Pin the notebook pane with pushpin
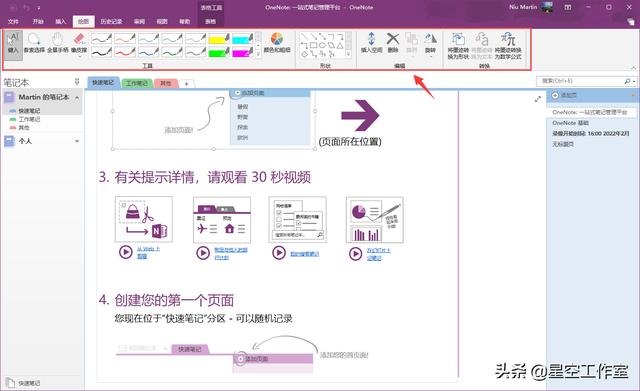 pos(77,82)
